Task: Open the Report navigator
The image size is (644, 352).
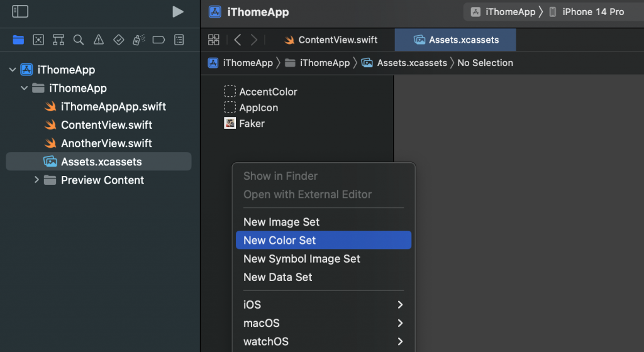Action: 179,40
